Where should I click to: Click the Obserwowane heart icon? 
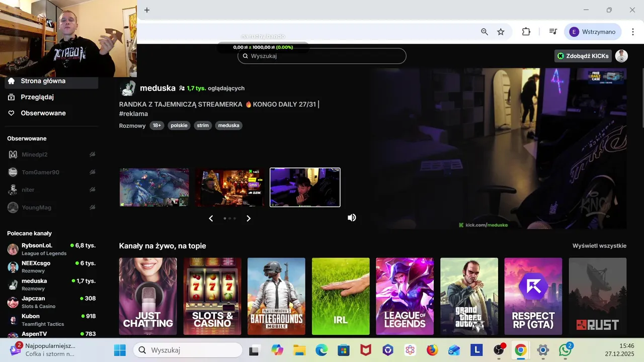pos(12,113)
